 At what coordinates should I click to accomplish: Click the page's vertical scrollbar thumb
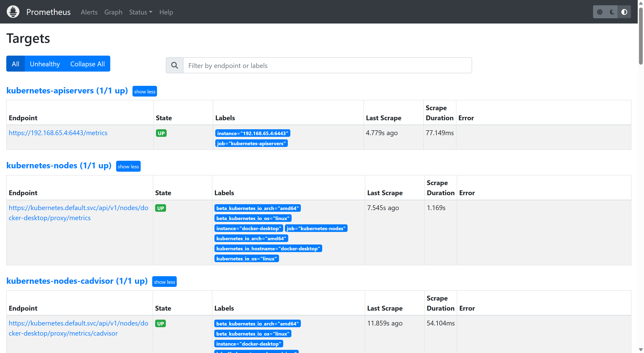[641, 36]
